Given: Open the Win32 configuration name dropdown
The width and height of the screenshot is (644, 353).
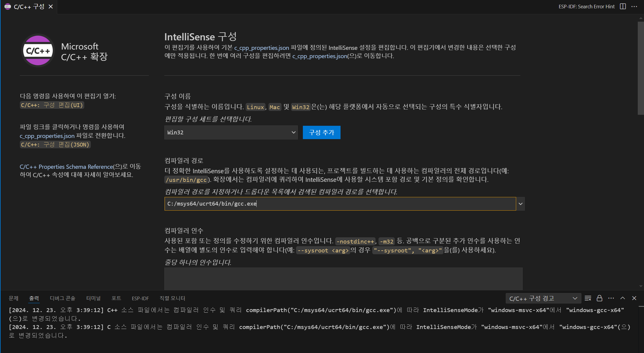Looking at the screenshot, I should (x=231, y=133).
